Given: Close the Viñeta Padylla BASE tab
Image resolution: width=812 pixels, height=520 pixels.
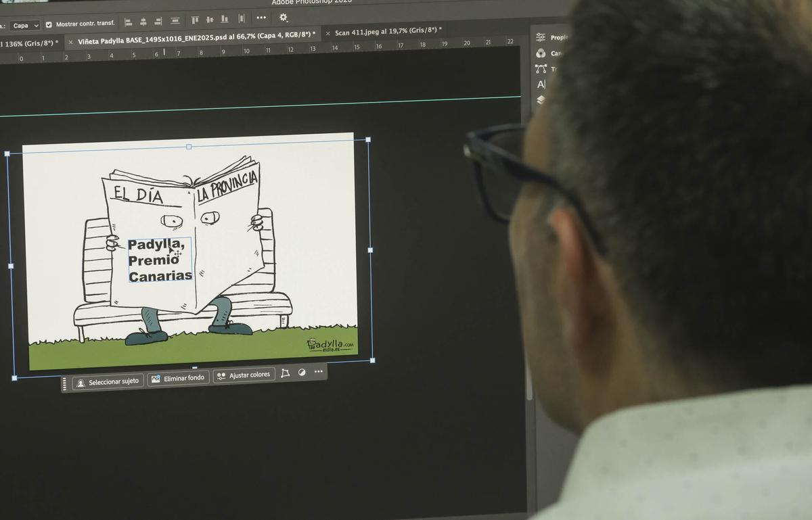Looking at the screenshot, I should pos(70,42).
